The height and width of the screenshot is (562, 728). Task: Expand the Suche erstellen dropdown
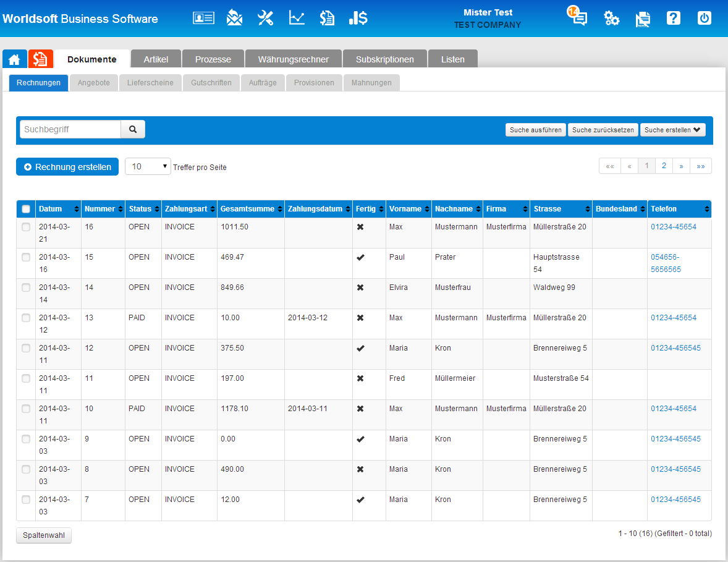click(x=672, y=130)
